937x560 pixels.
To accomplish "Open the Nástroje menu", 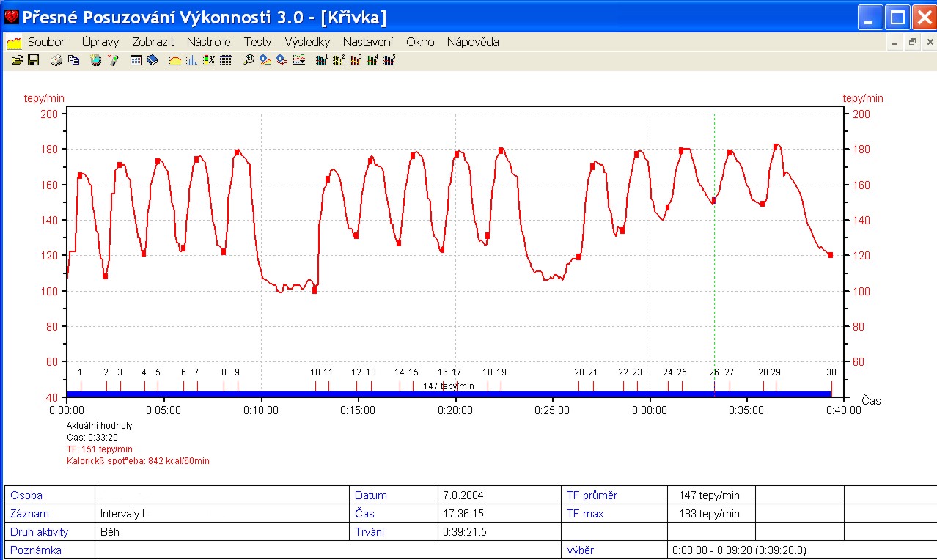I will [x=209, y=43].
